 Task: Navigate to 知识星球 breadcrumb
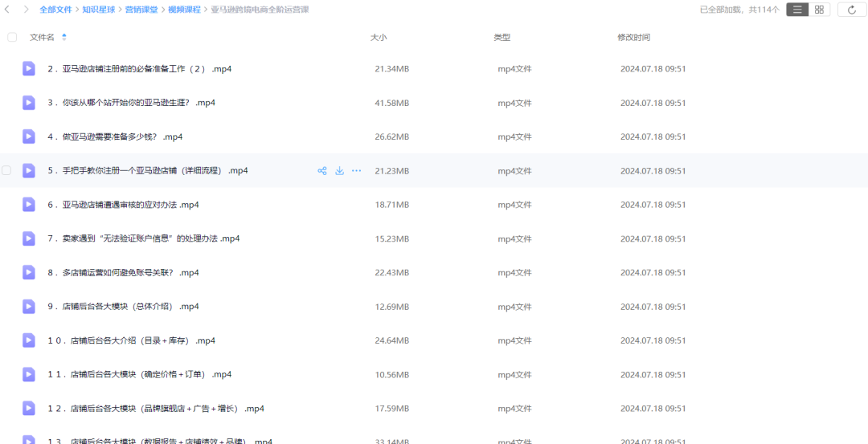(99, 10)
